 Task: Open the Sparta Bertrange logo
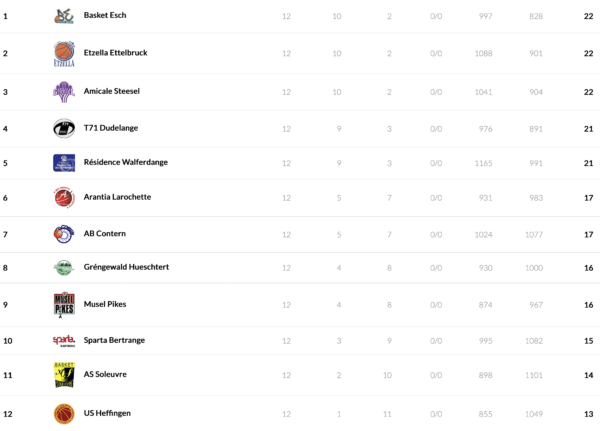tap(64, 340)
